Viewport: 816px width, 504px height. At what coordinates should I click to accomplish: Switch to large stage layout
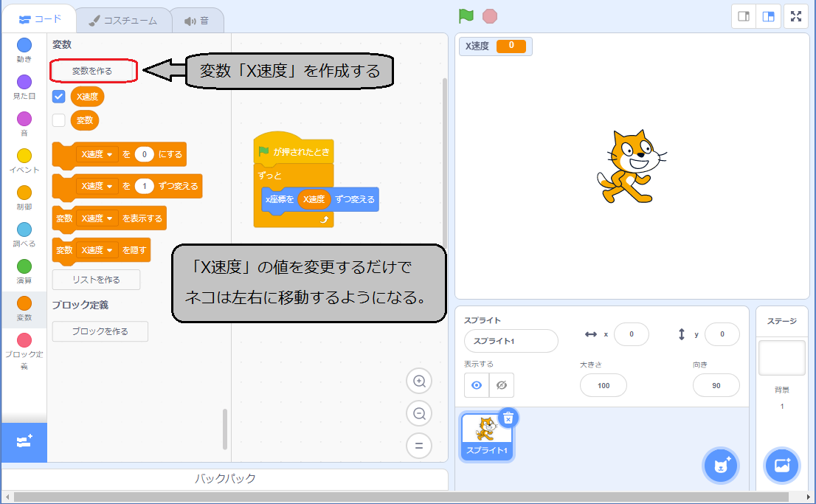click(x=768, y=17)
